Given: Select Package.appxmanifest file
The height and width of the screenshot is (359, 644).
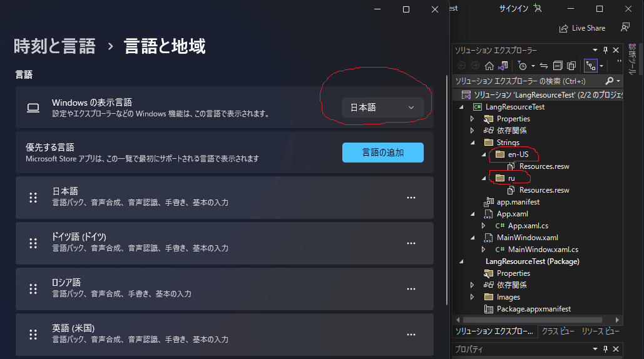Looking at the screenshot, I should click(533, 309).
